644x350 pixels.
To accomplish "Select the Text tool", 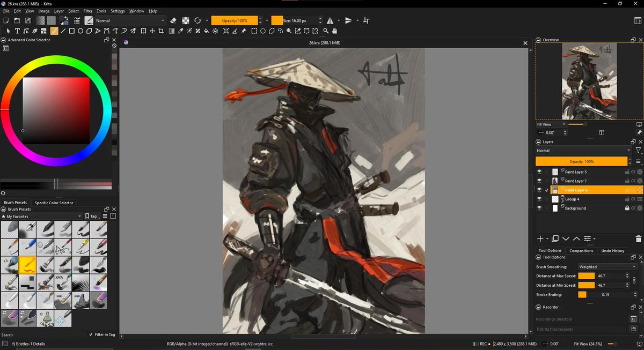I will (17, 31).
